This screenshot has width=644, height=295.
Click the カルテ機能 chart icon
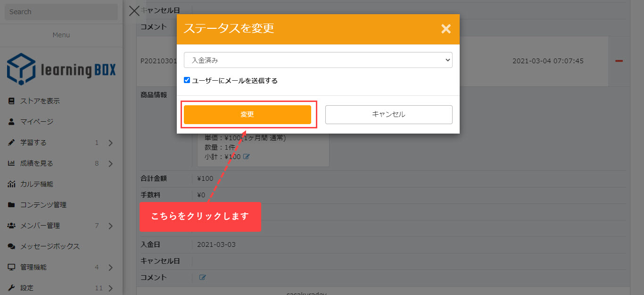(12, 184)
